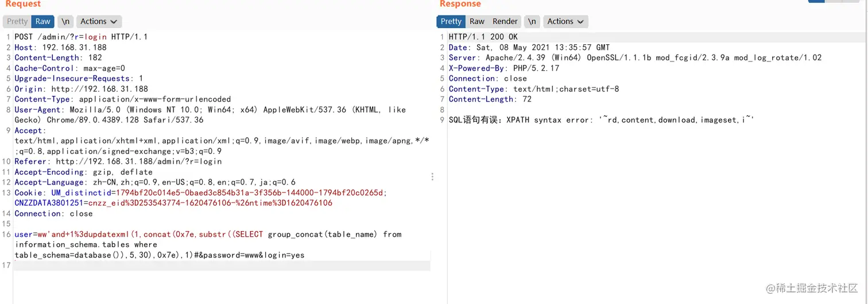Click the "User-Agent: Mozilla/5.0" header line
Screen dimensions: 868x304
coord(210,109)
